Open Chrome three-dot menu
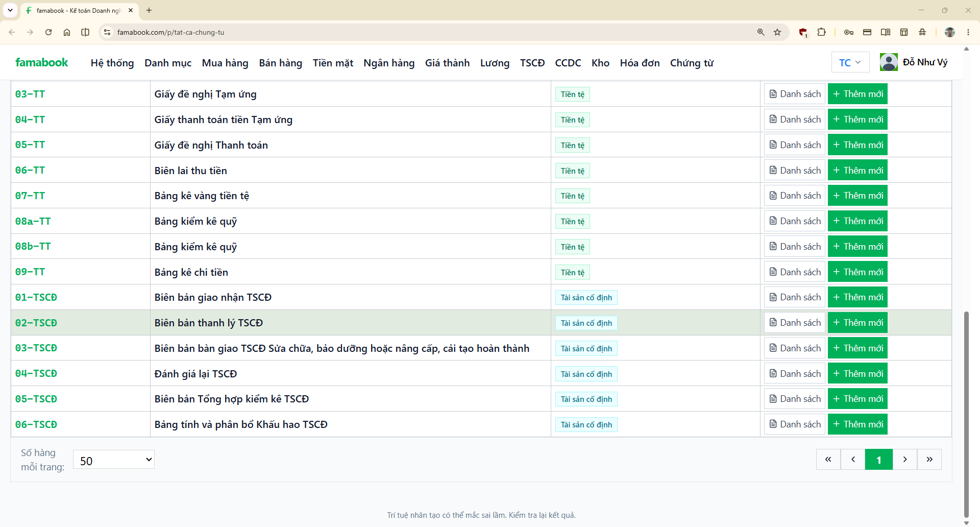This screenshot has width=980, height=527. [968, 32]
